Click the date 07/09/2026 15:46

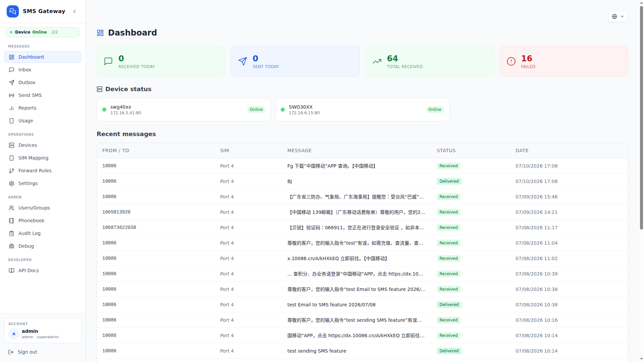[x=537, y=197]
